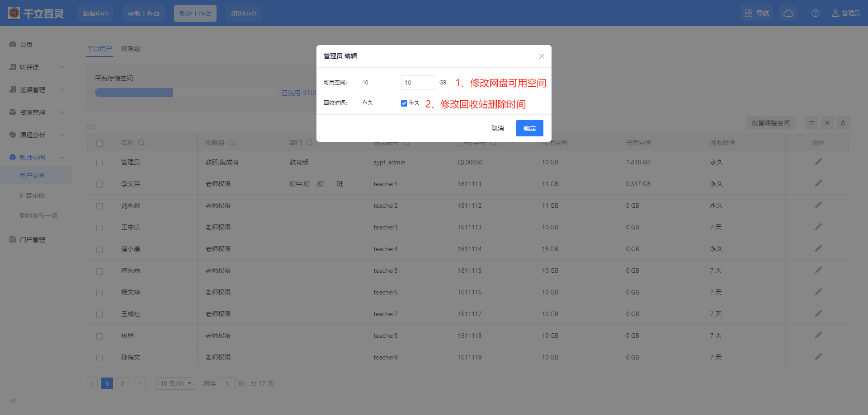Viewport: 868px width, 415px height.
Task: Click the help question mark icon
Action: (816, 13)
